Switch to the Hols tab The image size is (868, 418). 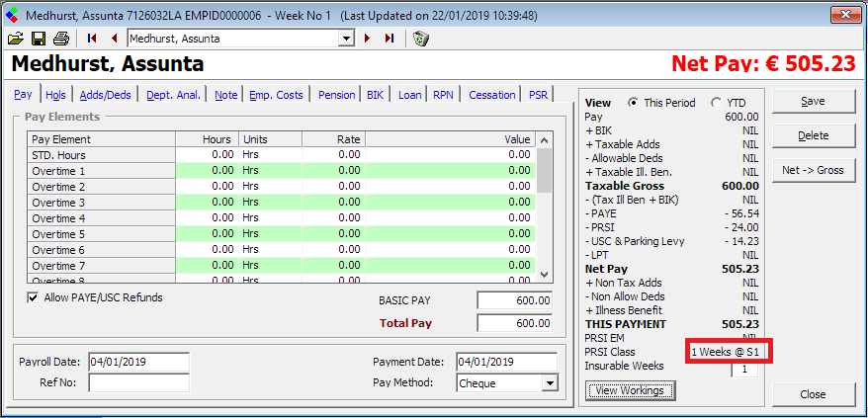point(56,95)
